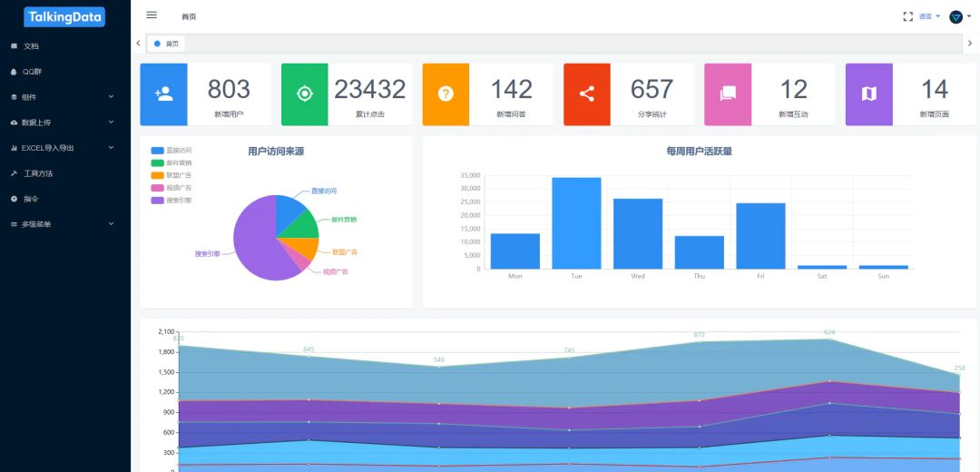Toggle 搜索引擎 legend entry
980x472 pixels.
click(171, 201)
